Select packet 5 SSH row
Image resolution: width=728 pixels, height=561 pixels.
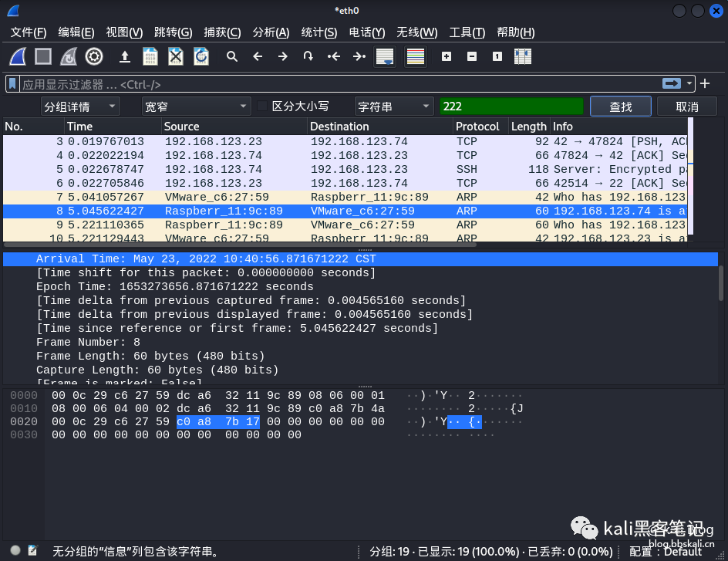click(x=345, y=169)
